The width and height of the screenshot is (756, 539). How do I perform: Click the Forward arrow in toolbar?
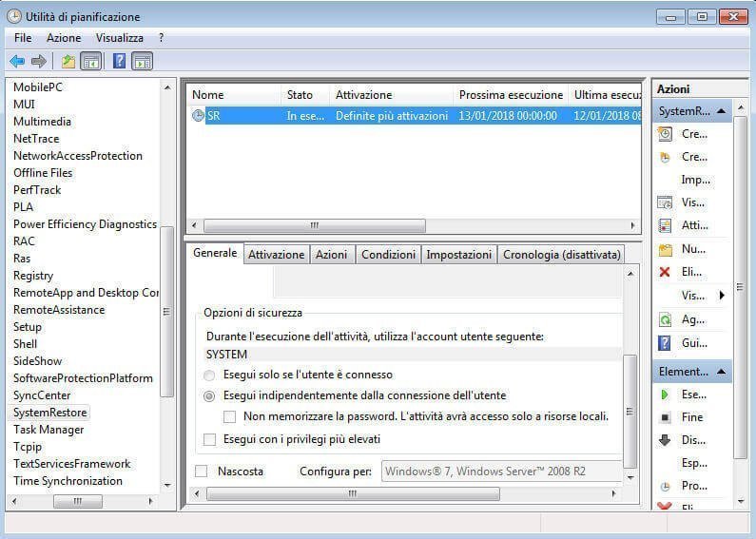click(x=39, y=61)
